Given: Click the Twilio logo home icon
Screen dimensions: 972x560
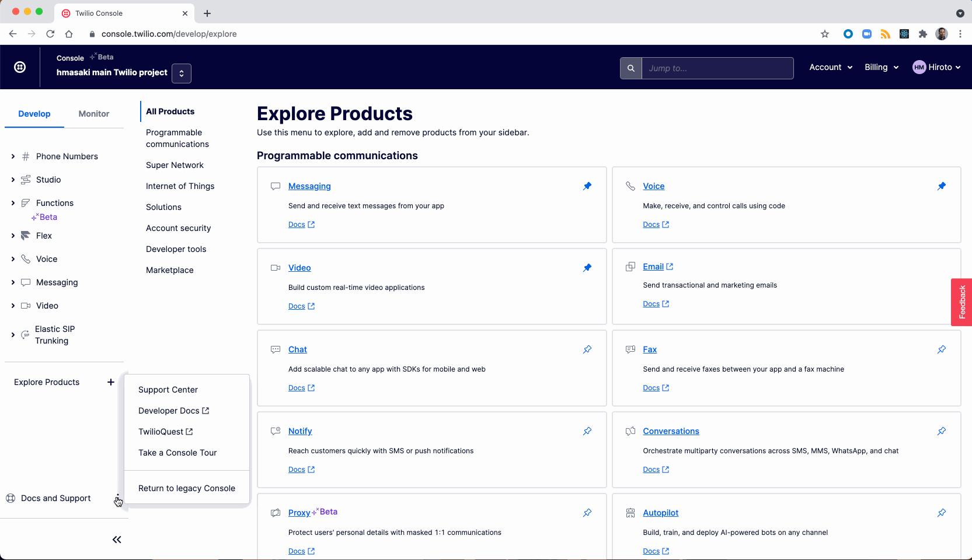Looking at the screenshot, I should [x=20, y=67].
